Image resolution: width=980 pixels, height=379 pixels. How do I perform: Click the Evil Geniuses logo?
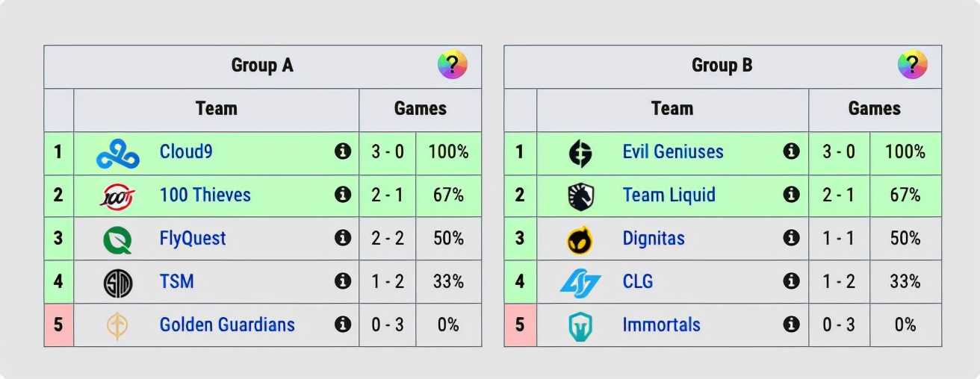(580, 153)
